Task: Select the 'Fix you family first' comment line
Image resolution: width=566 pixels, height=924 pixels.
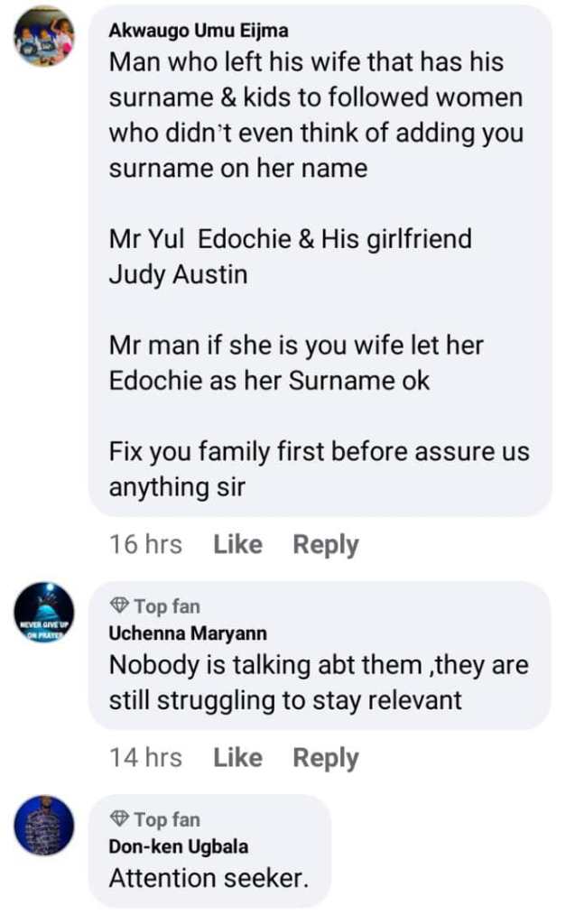Action: [319, 452]
